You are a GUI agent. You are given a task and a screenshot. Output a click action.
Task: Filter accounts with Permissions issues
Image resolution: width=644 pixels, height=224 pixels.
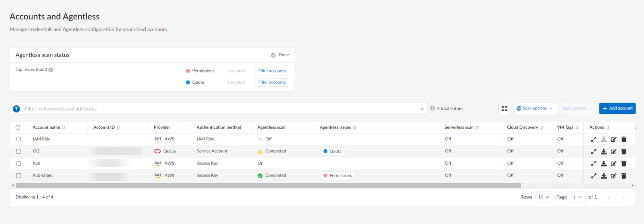coord(272,71)
